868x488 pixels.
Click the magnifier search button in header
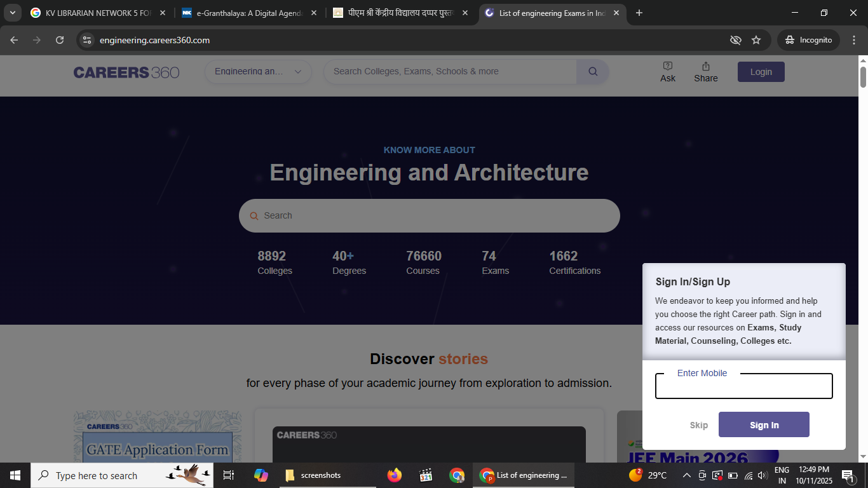click(x=592, y=72)
